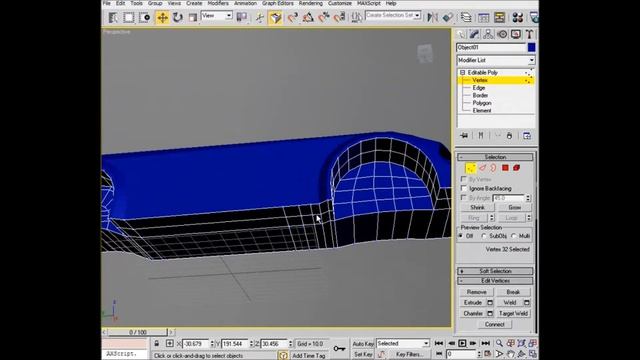Click the Key Mode key icon
Image resolution: width=640 pixels, height=360 pixels.
point(339,348)
